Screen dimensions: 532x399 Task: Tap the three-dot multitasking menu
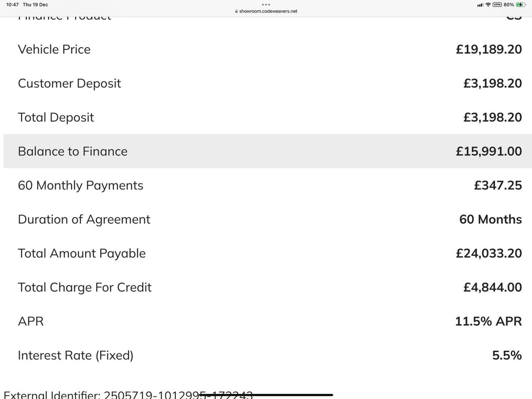(266, 5)
